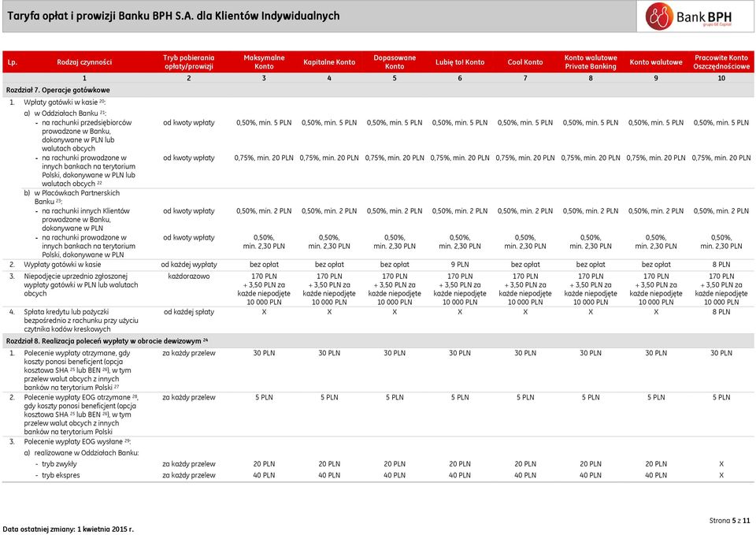756x535 pixels.
Task: Click 'bez opłat' in Maksymalne Konto column
Action: click(264, 265)
